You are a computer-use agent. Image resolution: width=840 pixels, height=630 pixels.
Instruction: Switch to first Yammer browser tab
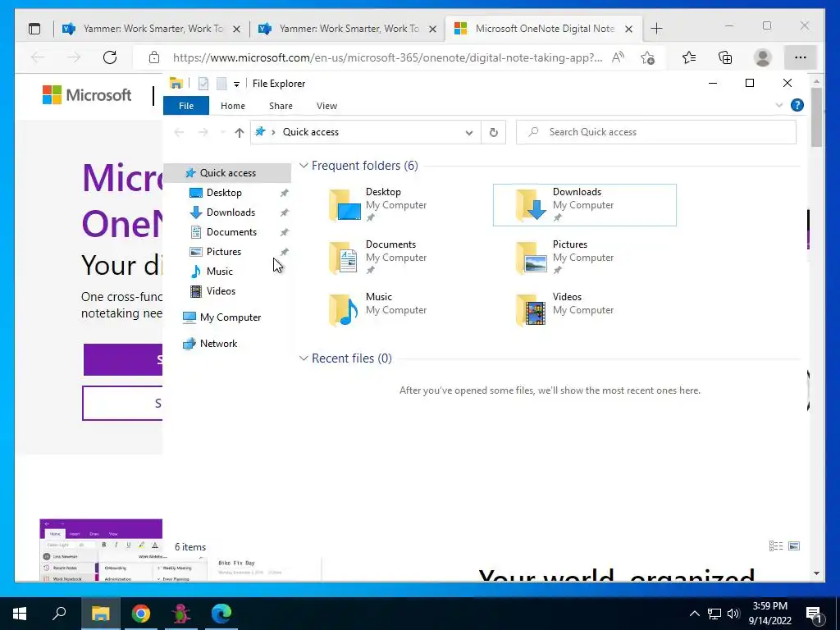(151, 29)
